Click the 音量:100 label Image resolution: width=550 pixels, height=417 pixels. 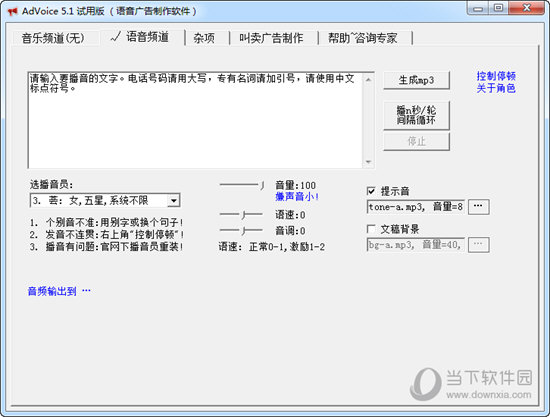(x=295, y=185)
